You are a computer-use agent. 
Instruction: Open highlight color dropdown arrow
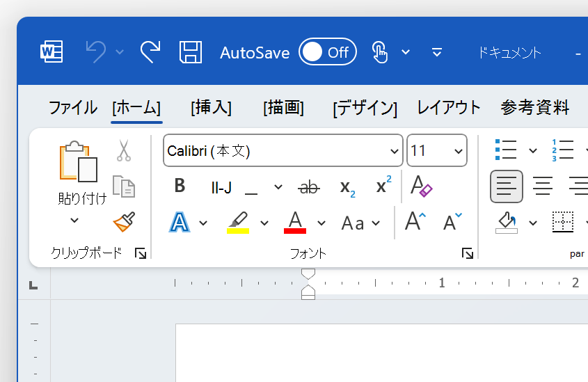[264, 223]
